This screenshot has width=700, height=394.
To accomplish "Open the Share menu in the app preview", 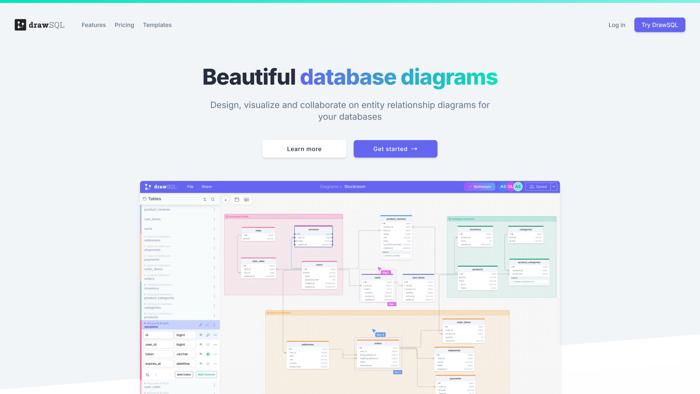I will pos(207,187).
